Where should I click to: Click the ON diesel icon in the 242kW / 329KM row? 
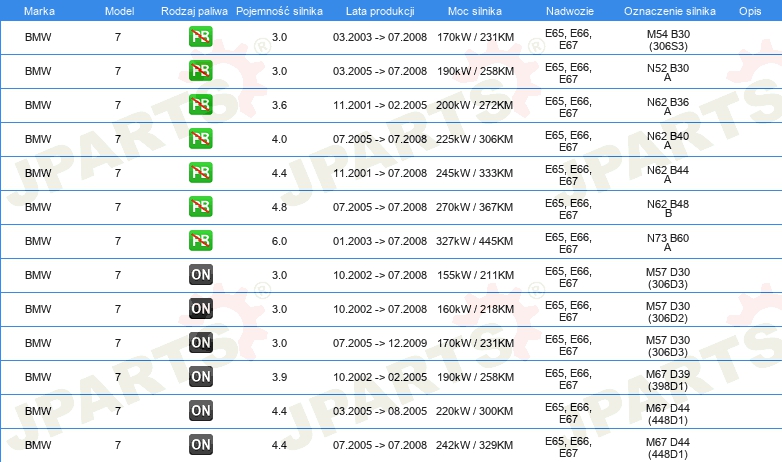tap(200, 445)
